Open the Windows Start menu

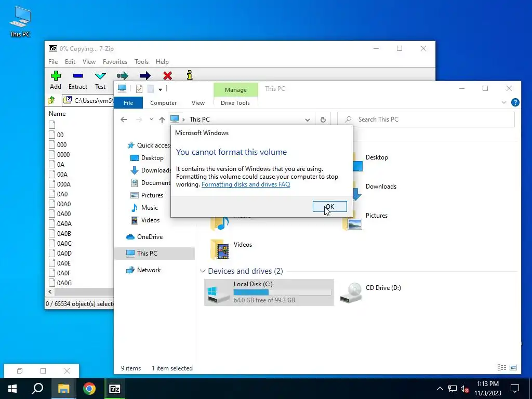click(x=12, y=389)
